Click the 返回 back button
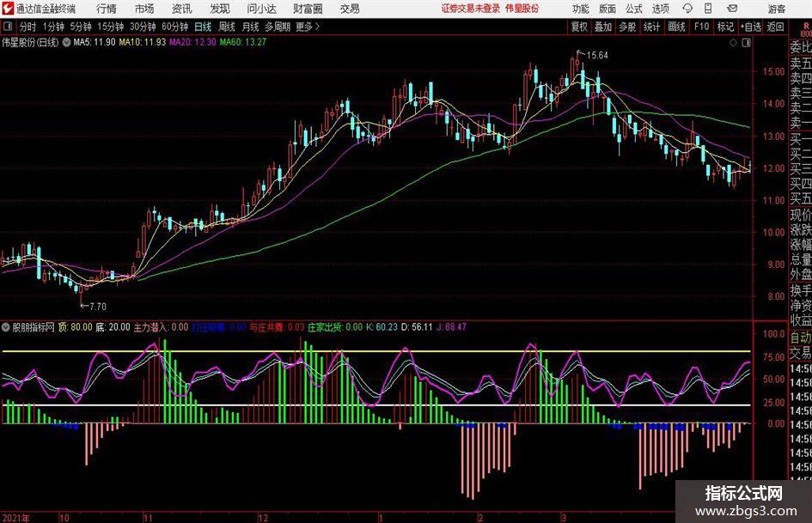812x523 pixels. pyautogui.click(x=775, y=27)
